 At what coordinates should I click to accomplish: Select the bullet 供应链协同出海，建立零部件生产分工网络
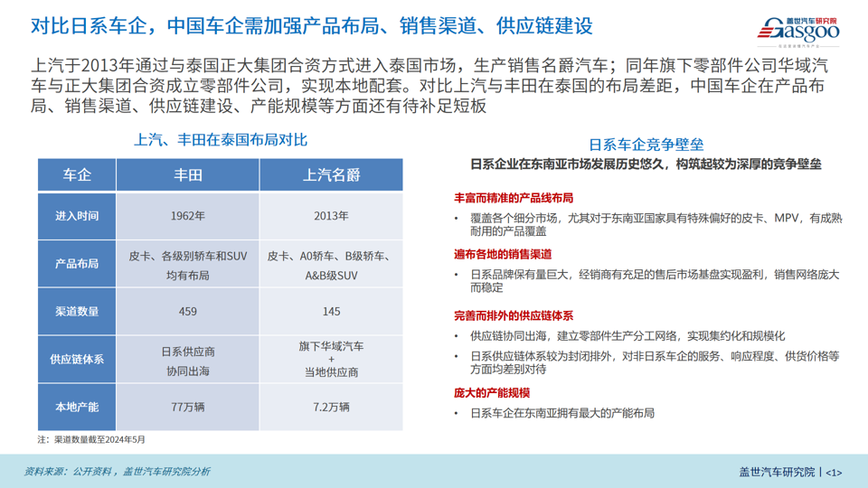pos(627,336)
